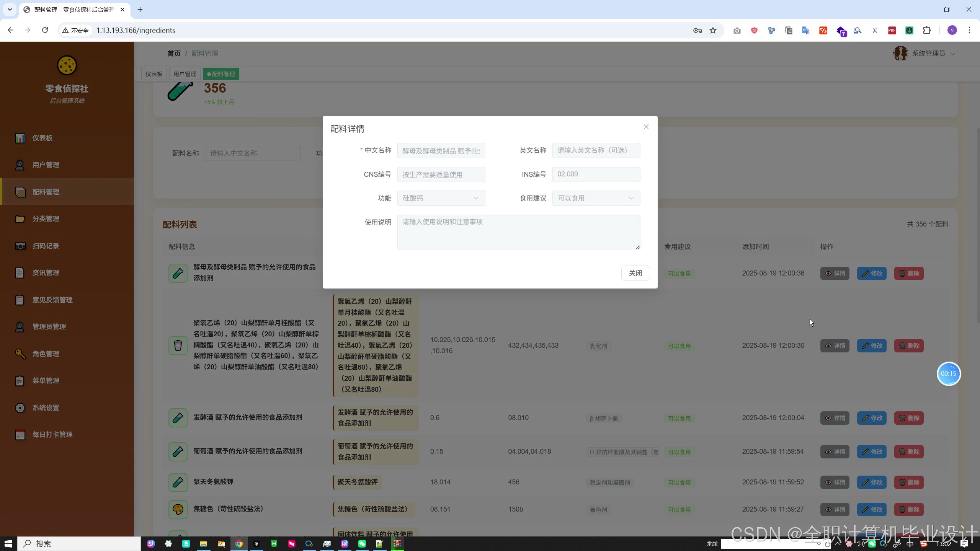Image resolution: width=980 pixels, height=551 pixels.
Task: View 详情 for 葡萄酒 row
Action: tap(835, 452)
